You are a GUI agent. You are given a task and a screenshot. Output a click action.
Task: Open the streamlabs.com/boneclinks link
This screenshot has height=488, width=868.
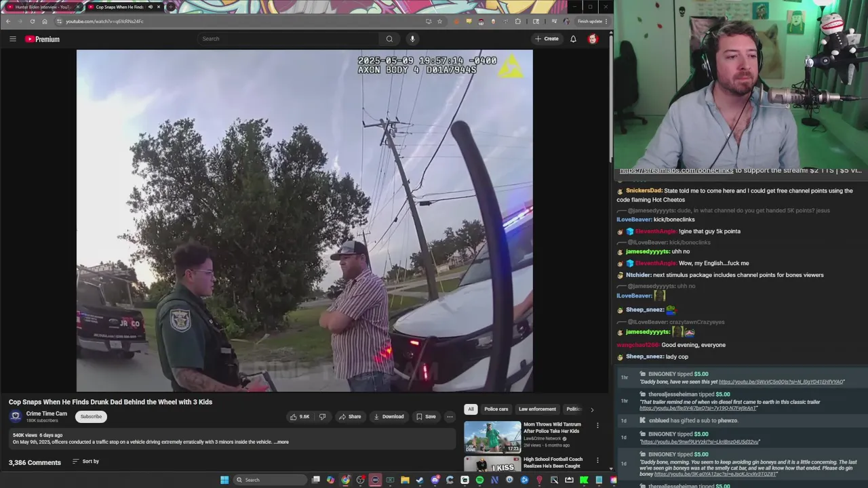click(x=677, y=171)
